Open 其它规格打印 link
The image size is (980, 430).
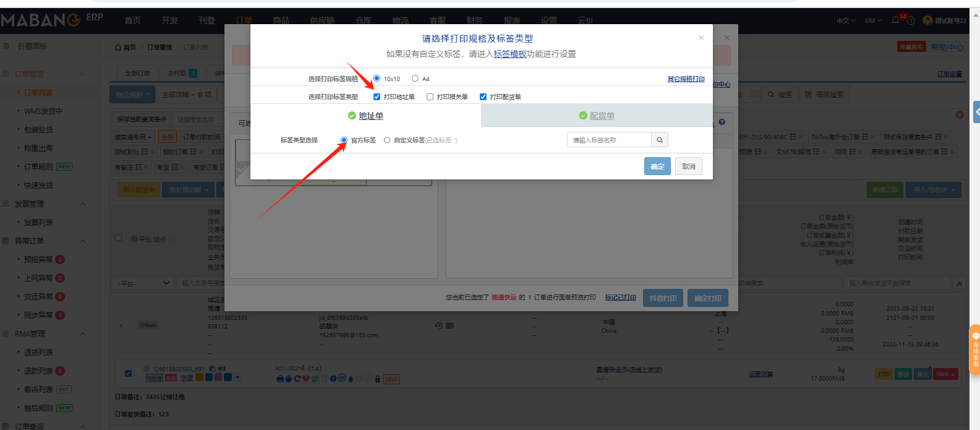(x=686, y=79)
